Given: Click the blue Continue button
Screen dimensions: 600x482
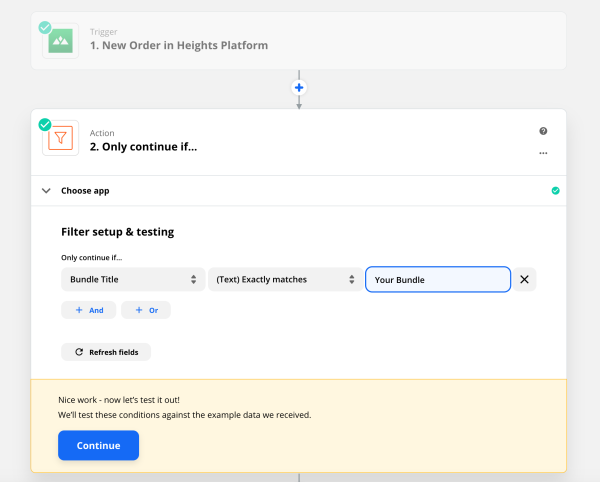Looking at the screenshot, I should point(98,445).
